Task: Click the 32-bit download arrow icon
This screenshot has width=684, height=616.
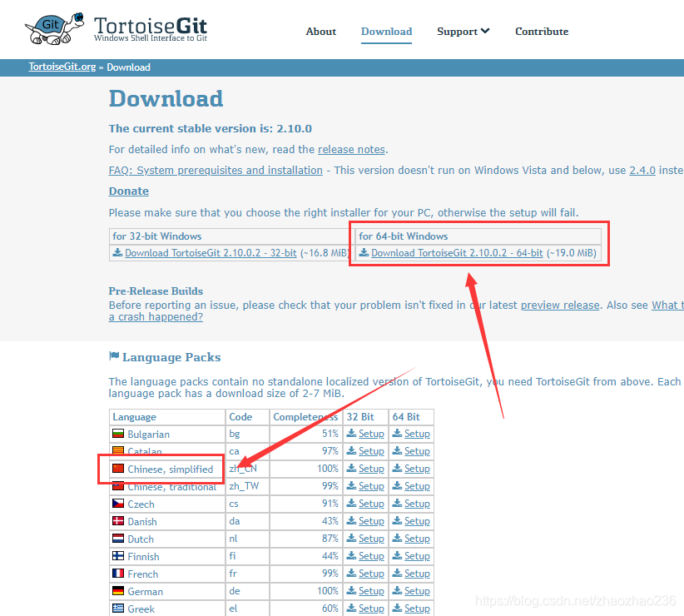Action: point(117,252)
